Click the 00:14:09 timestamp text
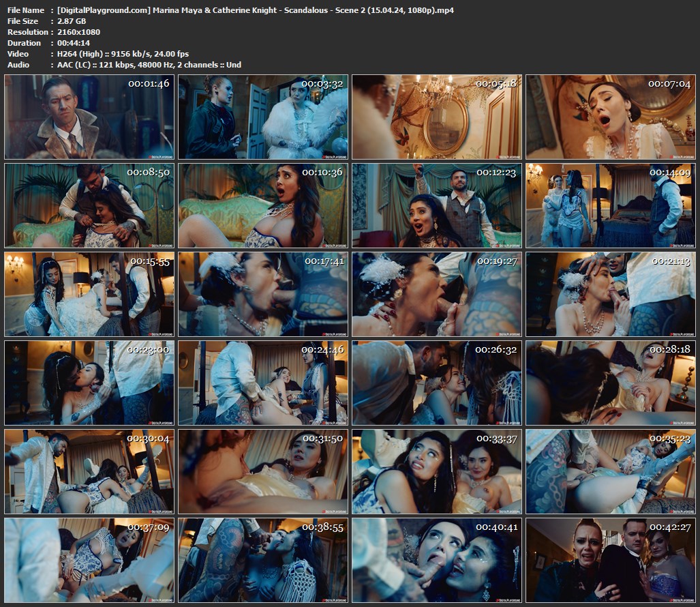Screen dimensions: 700x607 (671, 173)
